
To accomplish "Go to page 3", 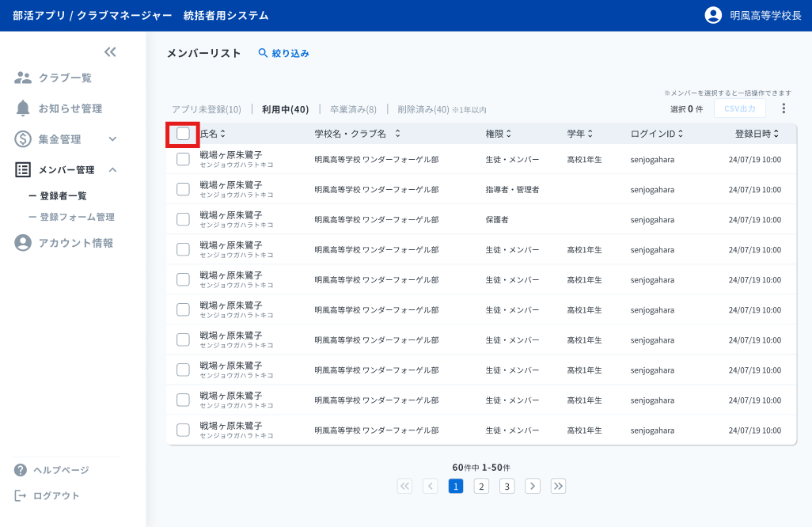I will pyautogui.click(x=507, y=486).
